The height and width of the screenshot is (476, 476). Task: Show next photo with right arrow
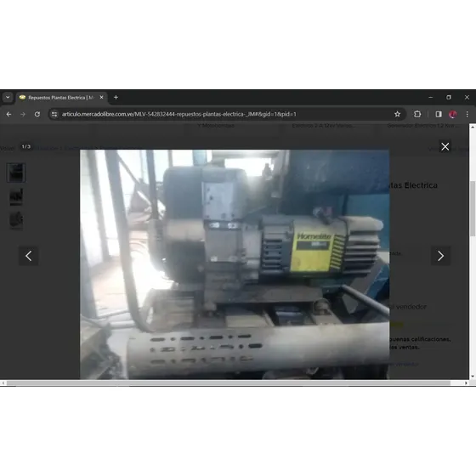(440, 256)
